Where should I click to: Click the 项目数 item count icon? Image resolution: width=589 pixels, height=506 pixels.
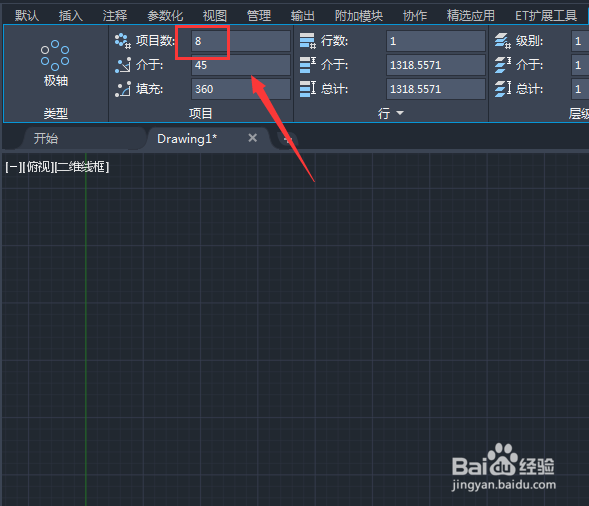pos(123,41)
